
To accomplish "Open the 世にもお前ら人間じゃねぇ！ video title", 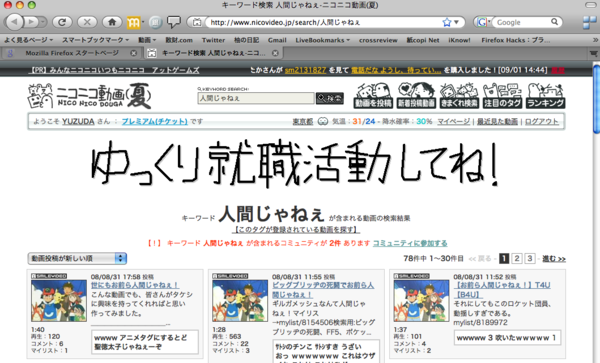I will click(x=135, y=285).
